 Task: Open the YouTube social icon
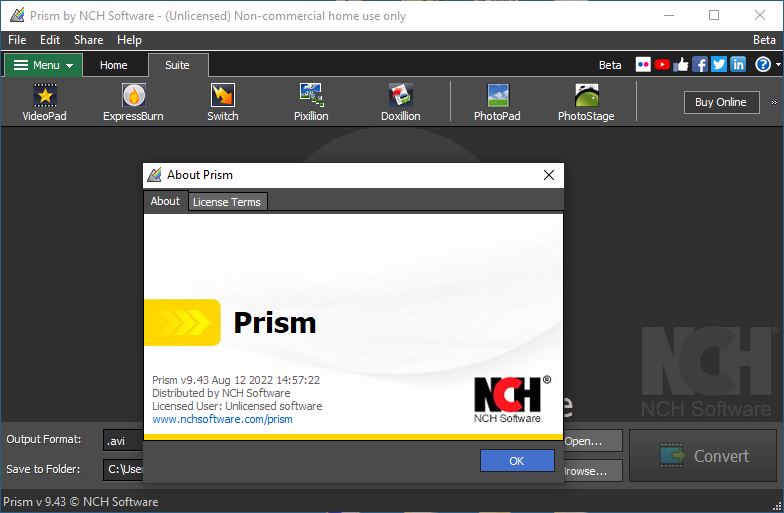662,64
